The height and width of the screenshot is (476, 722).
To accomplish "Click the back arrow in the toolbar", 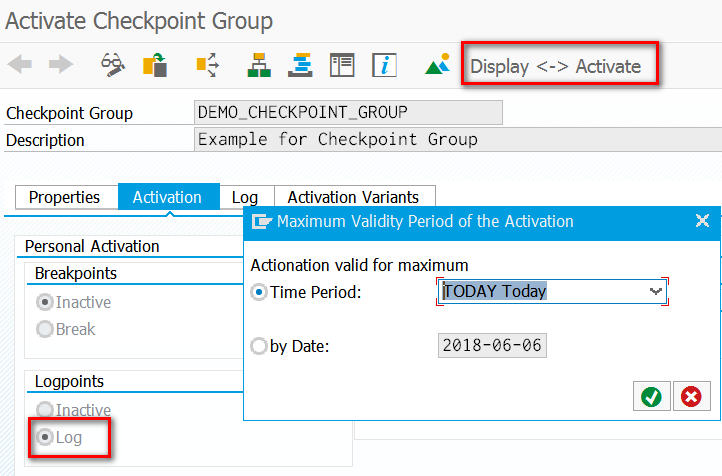I will tap(20, 65).
